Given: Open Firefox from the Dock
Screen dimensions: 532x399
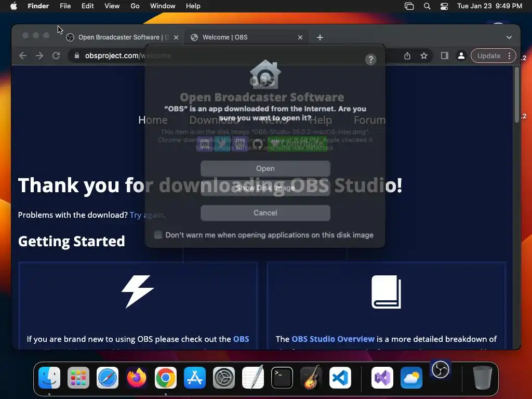Looking at the screenshot, I should tap(137, 378).
